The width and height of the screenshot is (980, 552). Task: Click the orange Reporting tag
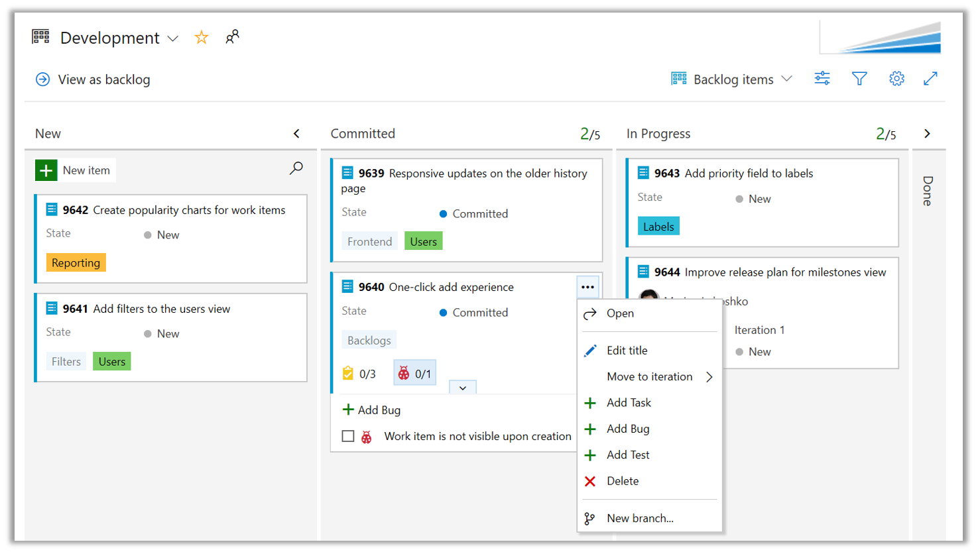tap(76, 262)
